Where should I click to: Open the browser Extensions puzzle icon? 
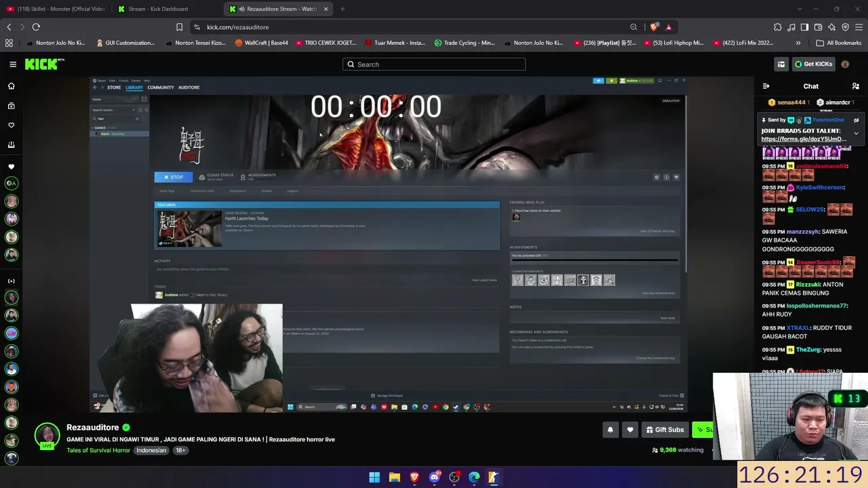point(778,27)
